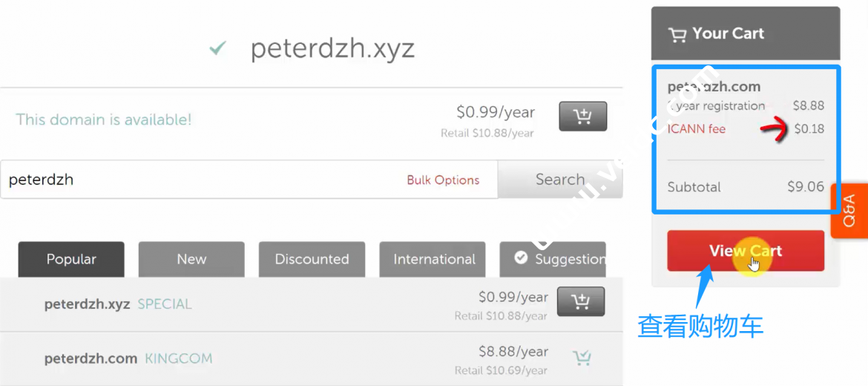868x386 pixels.
Task: Click the Search button
Action: [559, 180]
